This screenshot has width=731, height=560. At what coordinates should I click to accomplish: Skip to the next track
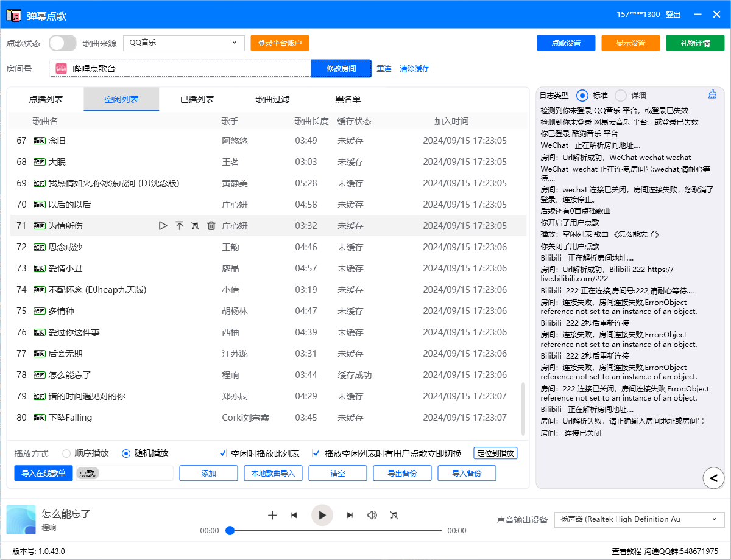coord(350,515)
